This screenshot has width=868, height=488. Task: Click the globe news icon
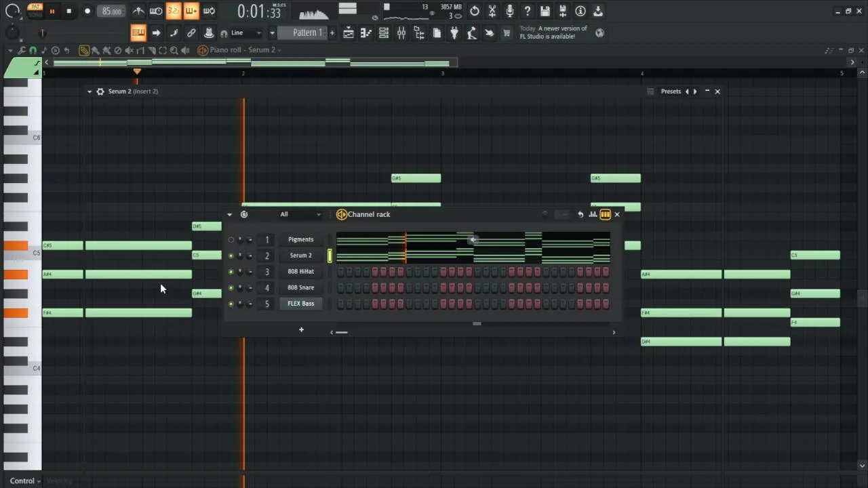[x=599, y=33]
